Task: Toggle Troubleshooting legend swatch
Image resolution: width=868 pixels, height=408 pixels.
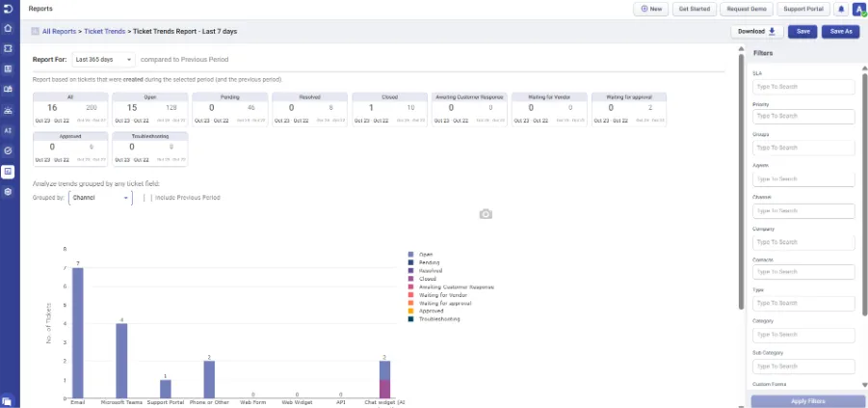Action: [410, 319]
